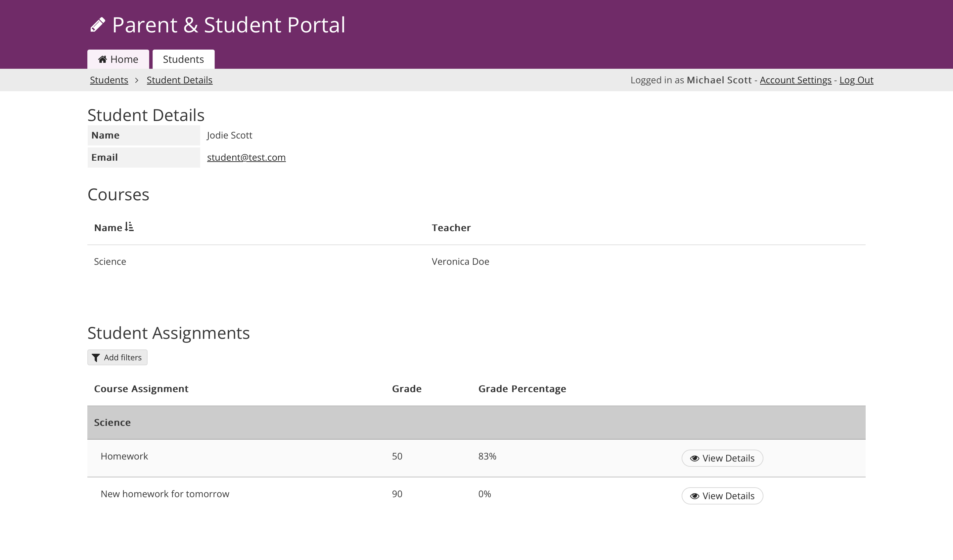
Task: Switch to the Students tab
Action: pos(183,59)
